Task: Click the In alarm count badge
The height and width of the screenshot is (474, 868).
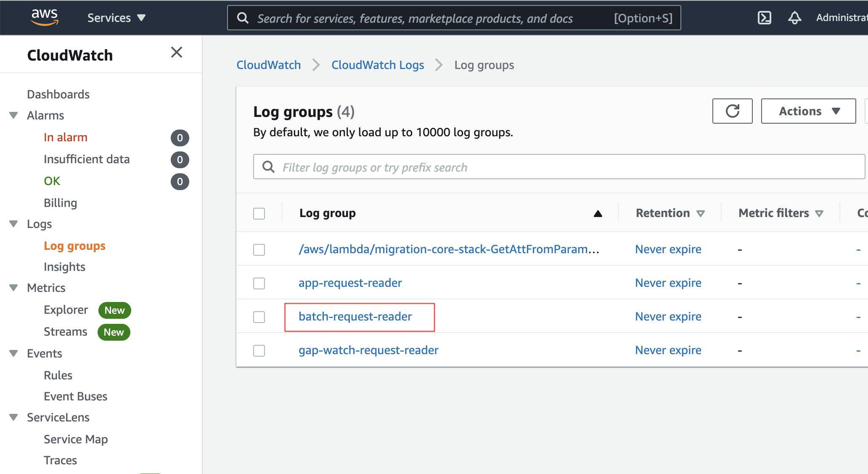Action: click(x=180, y=138)
